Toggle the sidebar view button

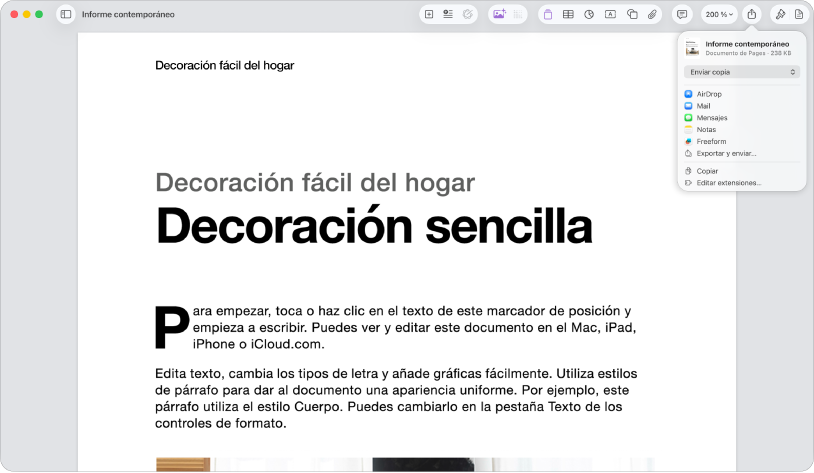point(66,15)
